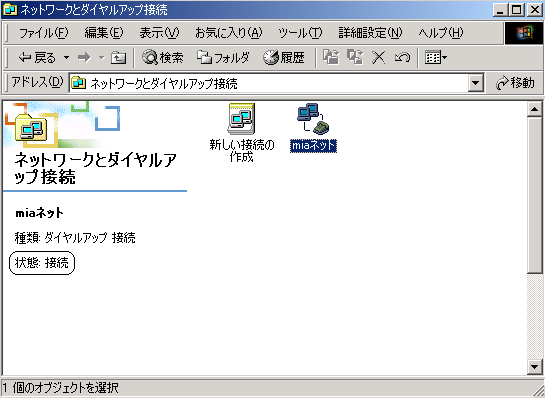The height and width of the screenshot is (398, 545).
Task: Click the title bar folder system icon
Action: [9, 9]
